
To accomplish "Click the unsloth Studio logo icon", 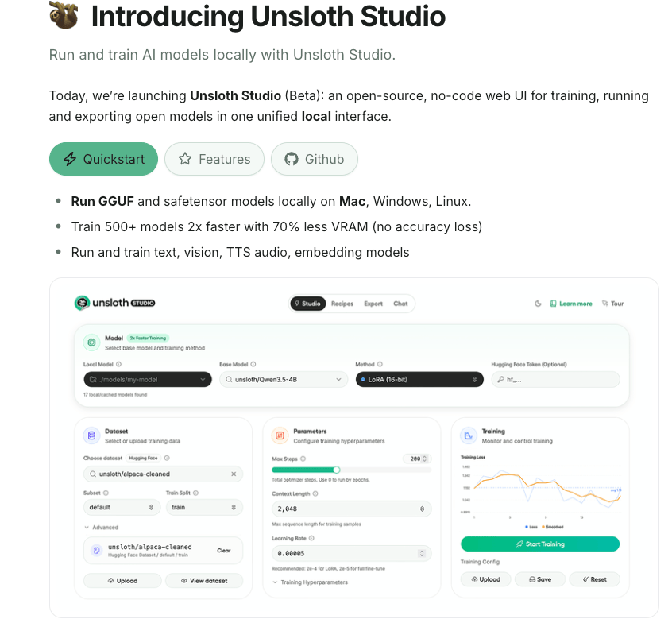I will coord(82,303).
